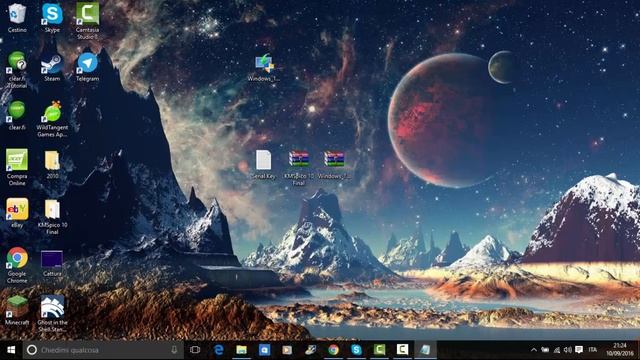The image size is (640, 360).
Task: Launch Microsoft Edge from the taskbar
Action: 219,350
